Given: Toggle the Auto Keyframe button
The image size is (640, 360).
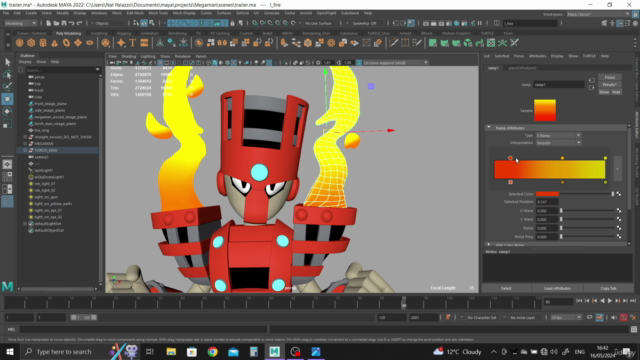Looking at the screenshot, I should 624,317.
